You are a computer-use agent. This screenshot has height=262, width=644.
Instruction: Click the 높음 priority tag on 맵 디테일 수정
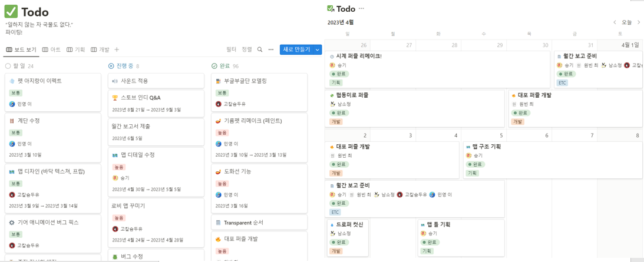pos(119,167)
